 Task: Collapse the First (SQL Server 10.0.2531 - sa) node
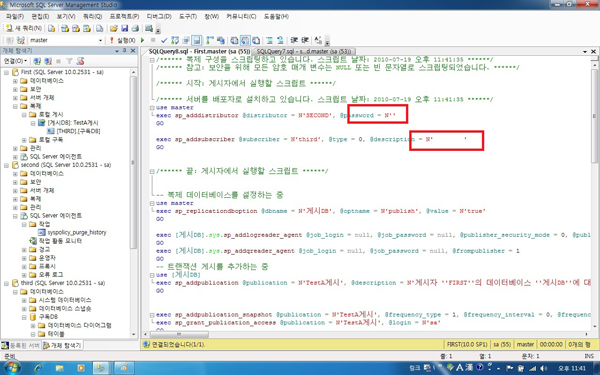pos(7,72)
